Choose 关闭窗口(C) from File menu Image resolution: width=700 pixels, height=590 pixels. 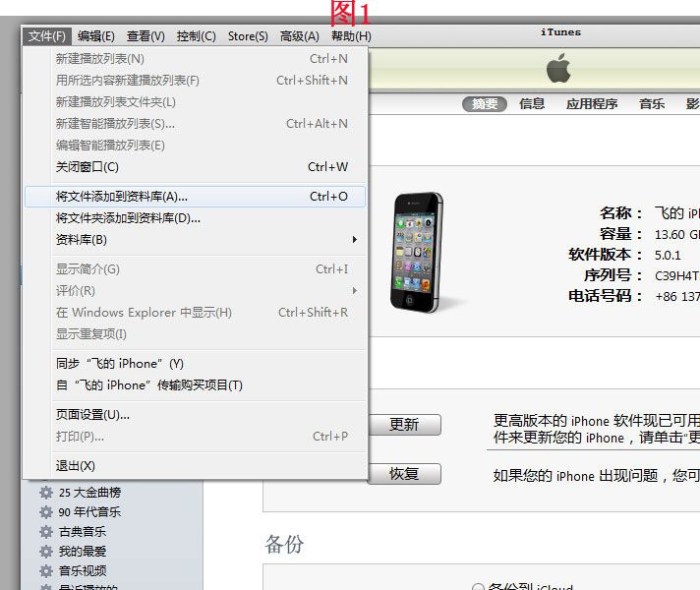(x=196, y=167)
